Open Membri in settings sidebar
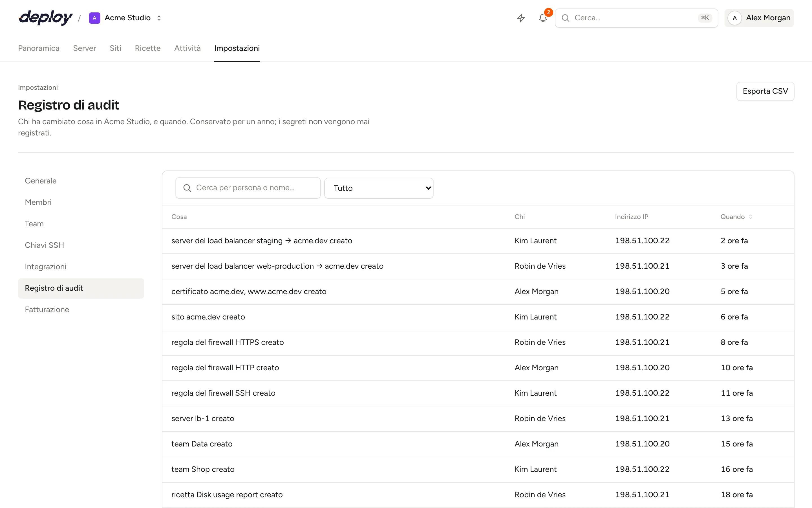This screenshot has width=812, height=508. point(81,202)
